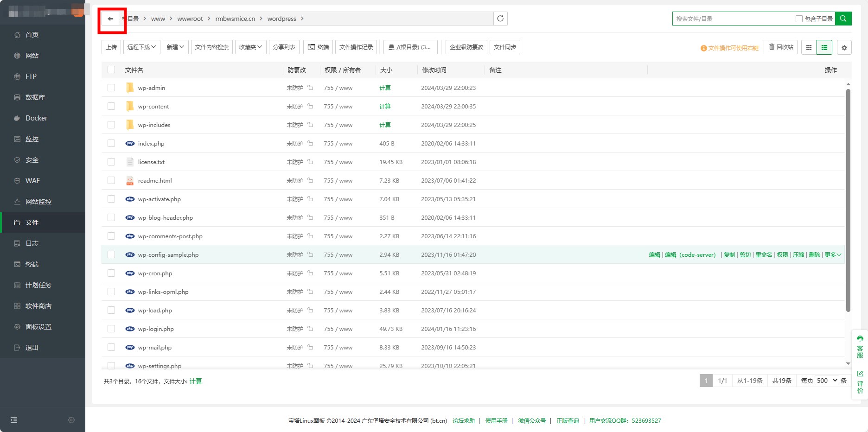Click the php icon of index.php
Screen dimensions: 868x432
pos(130,143)
